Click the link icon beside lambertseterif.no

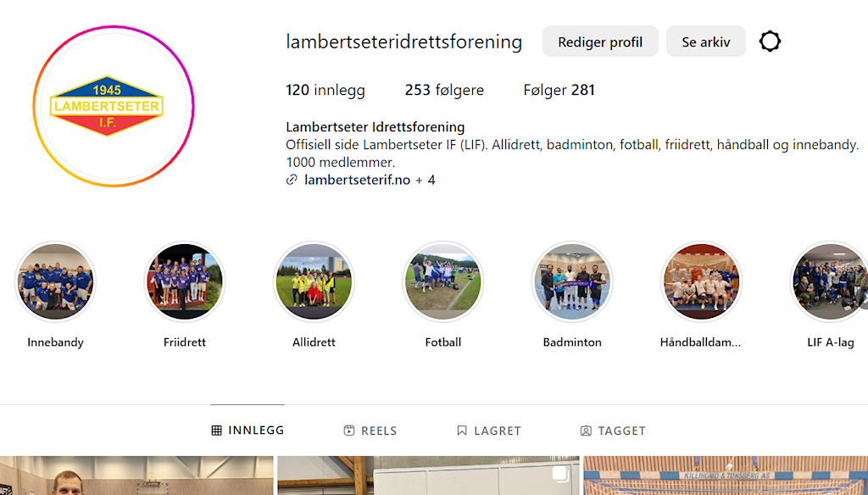292,180
